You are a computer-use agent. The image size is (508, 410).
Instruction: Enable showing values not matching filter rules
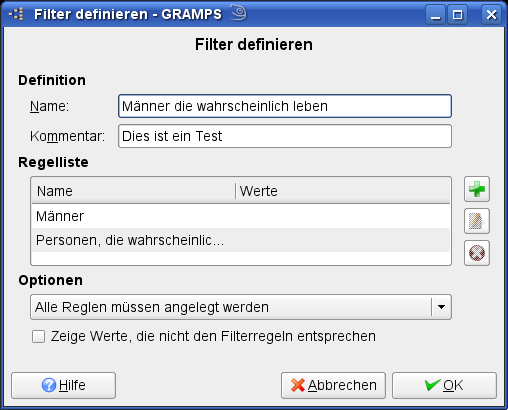[x=38, y=336]
